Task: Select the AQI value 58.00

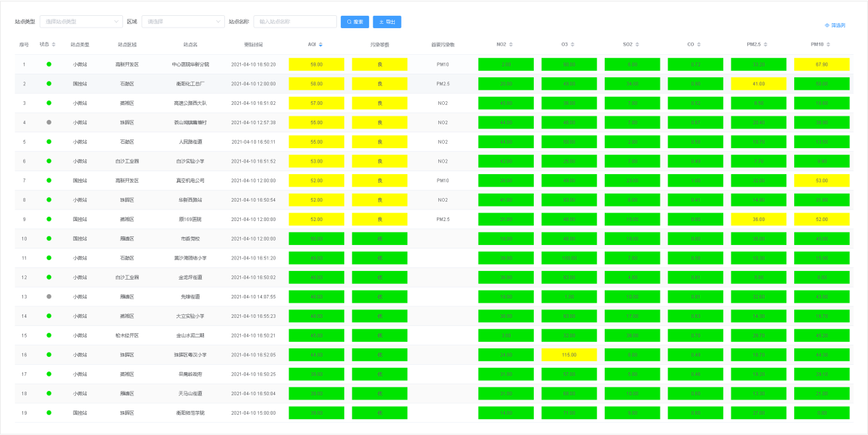Action: 316,84
